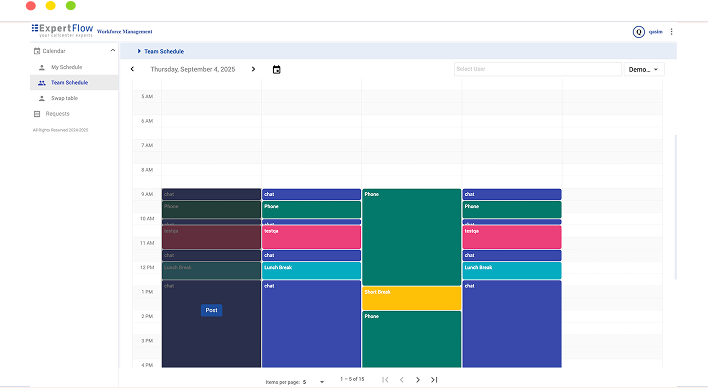Image resolution: width=708 pixels, height=388 pixels.
Task: Click the Phone block starting at 2 PM
Action: pyautogui.click(x=411, y=339)
